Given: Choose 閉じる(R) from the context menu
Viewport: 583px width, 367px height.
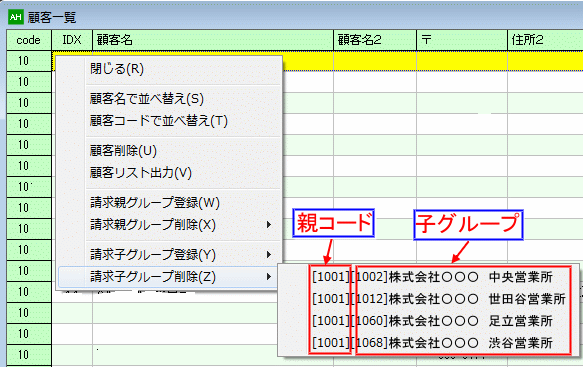Looking at the screenshot, I should click(169, 69).
